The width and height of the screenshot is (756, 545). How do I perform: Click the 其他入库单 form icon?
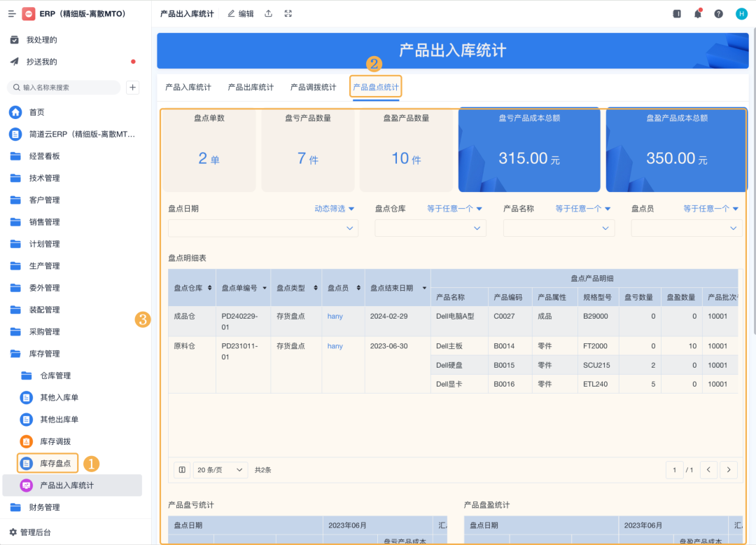(x=27, y=397)
